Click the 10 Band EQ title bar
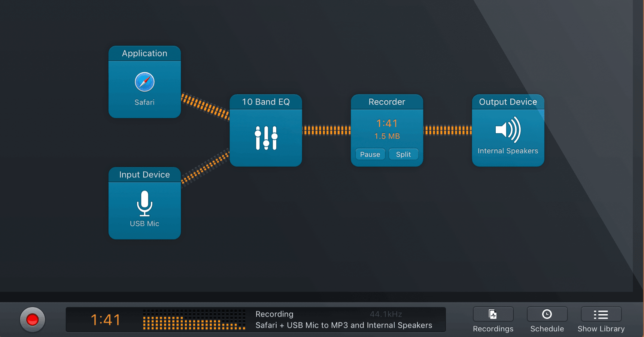 tap(266, 102)
